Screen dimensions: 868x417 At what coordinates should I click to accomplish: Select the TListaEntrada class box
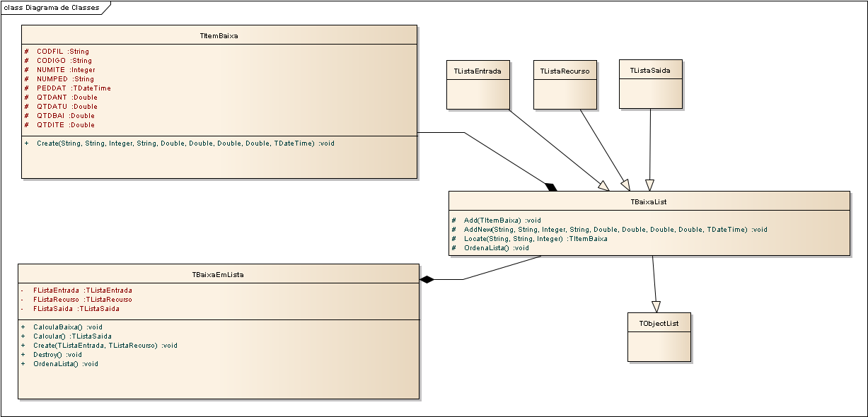(x=478, y=84)
